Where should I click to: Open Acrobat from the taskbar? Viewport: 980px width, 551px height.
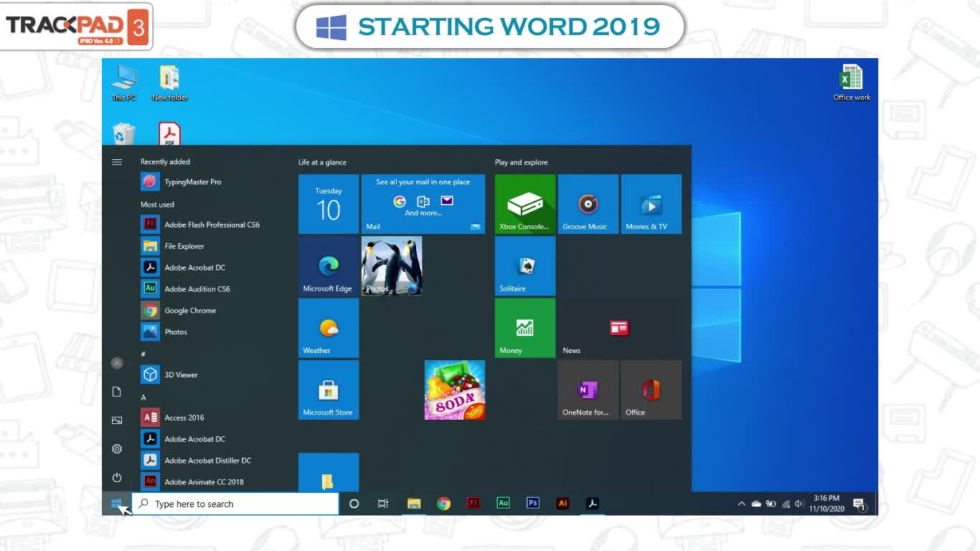[593, 504]
